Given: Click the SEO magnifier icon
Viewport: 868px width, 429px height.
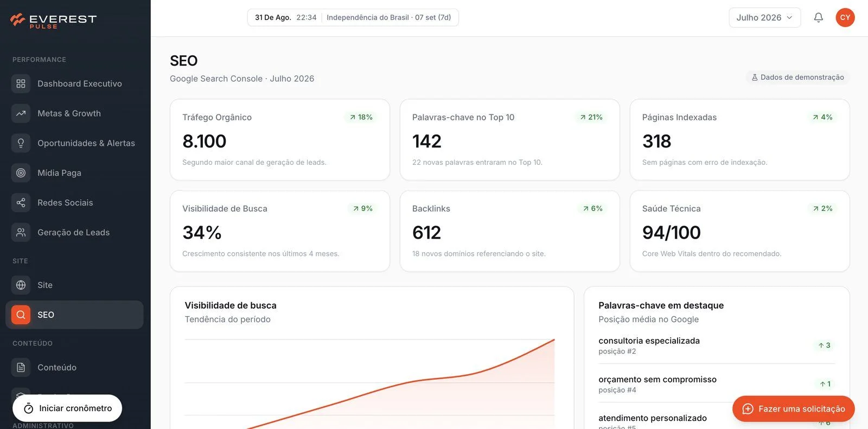Looking at the screenshot, I should (21, 315).
